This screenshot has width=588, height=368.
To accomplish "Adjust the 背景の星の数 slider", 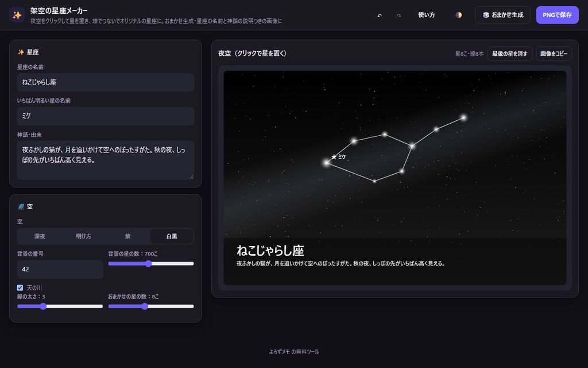I will pos(151,263).
